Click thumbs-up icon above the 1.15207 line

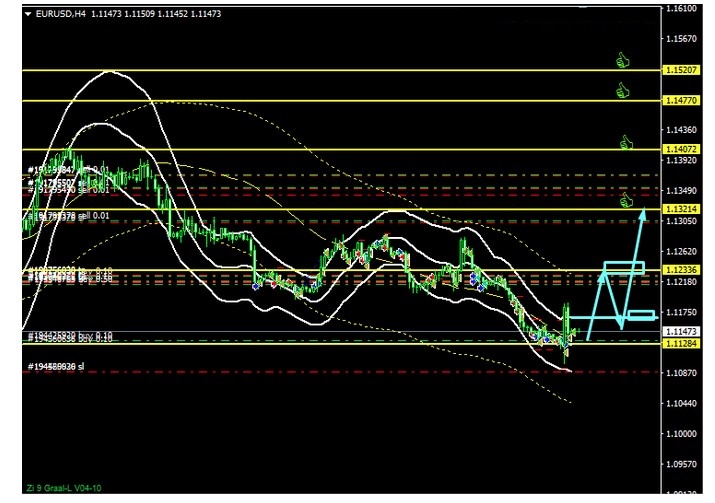(x=624, y=60)
